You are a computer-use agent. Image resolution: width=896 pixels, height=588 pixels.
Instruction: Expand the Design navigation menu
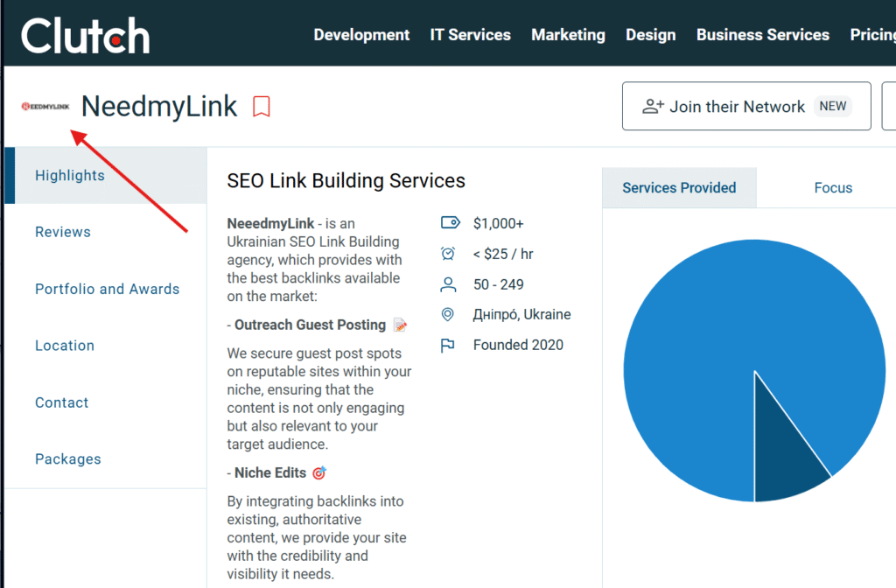pos(650,35)
